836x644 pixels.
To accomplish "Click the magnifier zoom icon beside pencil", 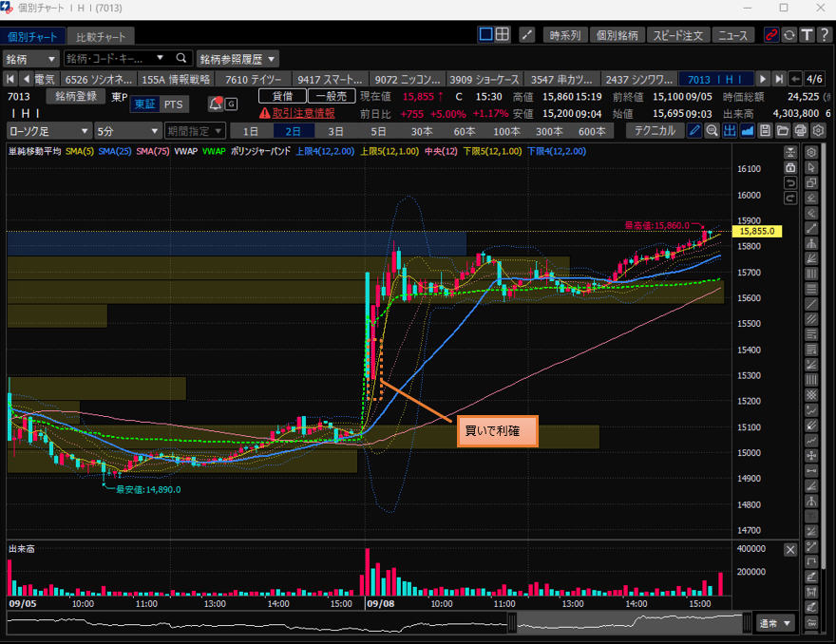I will point(712,130).
